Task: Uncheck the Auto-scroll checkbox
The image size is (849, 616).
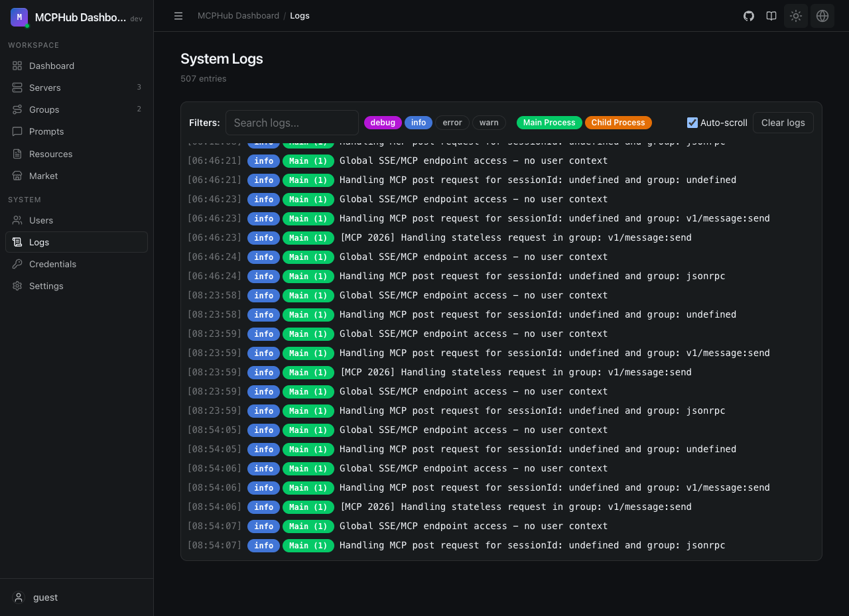Action: (x=692, y=123)
